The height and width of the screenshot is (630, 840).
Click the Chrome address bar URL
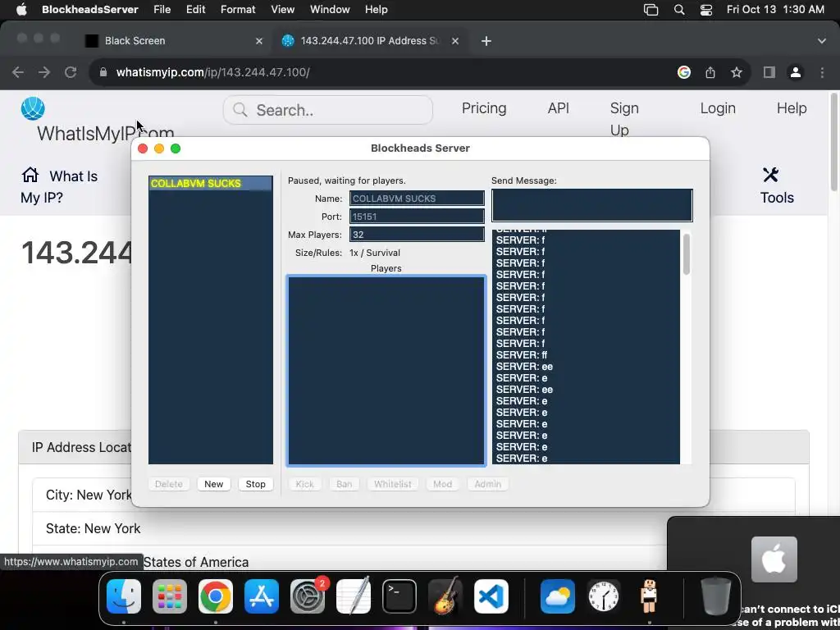[x=212, y=72]
